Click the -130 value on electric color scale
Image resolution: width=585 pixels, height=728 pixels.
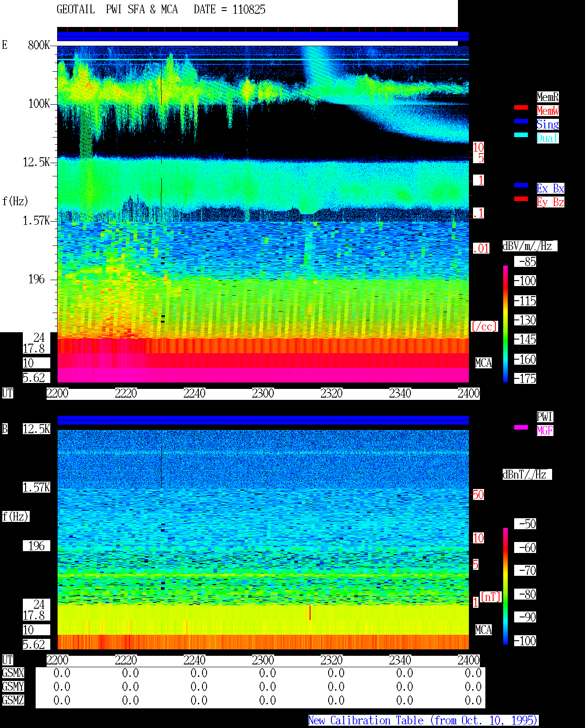tap(525, 320)
